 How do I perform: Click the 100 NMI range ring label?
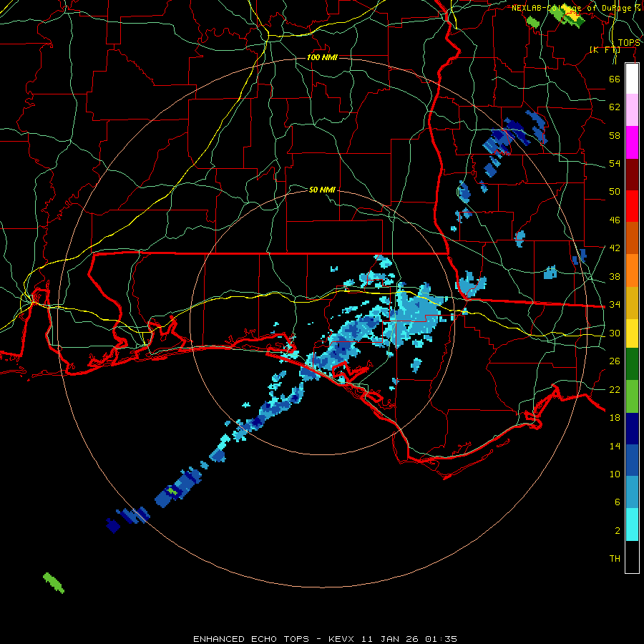click(x=322, y=57)
